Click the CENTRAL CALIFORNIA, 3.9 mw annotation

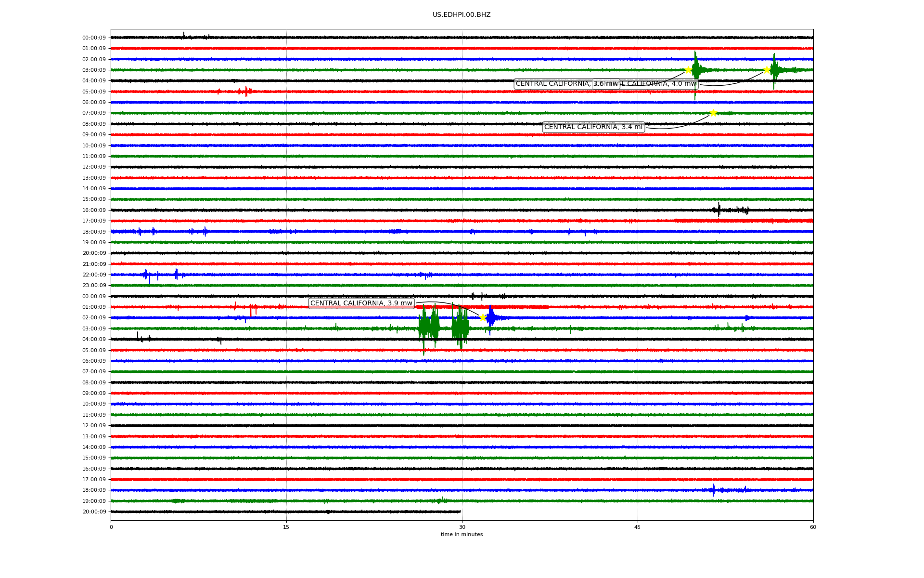click(361, 303)
